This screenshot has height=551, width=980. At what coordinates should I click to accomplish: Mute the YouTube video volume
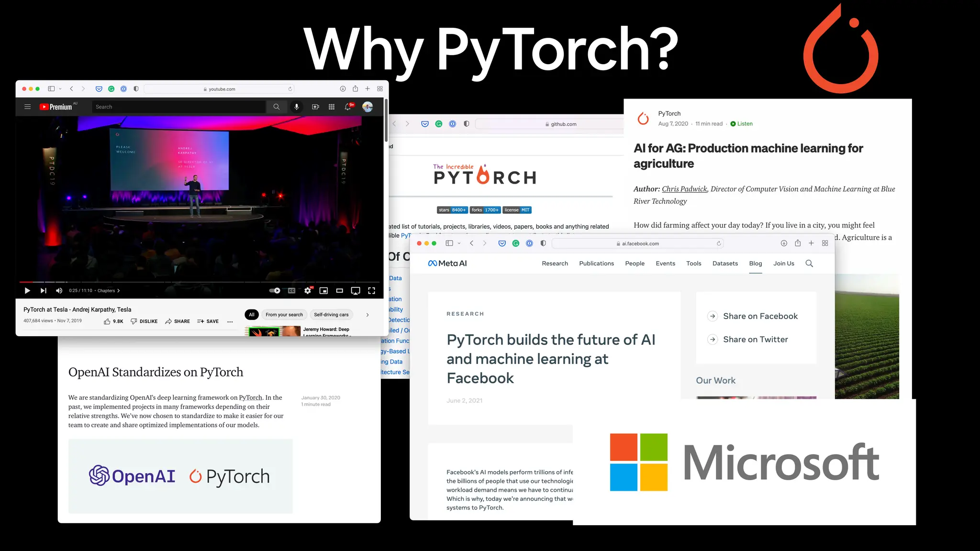point(59,290)
